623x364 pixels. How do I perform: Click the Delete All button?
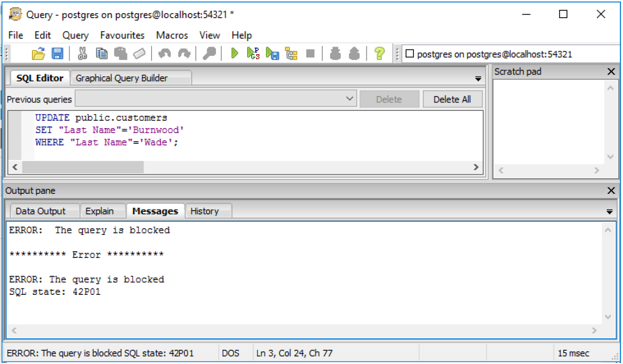click(x=452, y=99)
